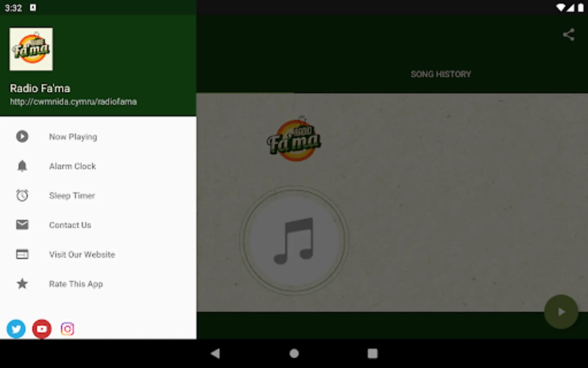Switch to the Song History tab
Screen dimensions: 588x368
coord(441,74)
